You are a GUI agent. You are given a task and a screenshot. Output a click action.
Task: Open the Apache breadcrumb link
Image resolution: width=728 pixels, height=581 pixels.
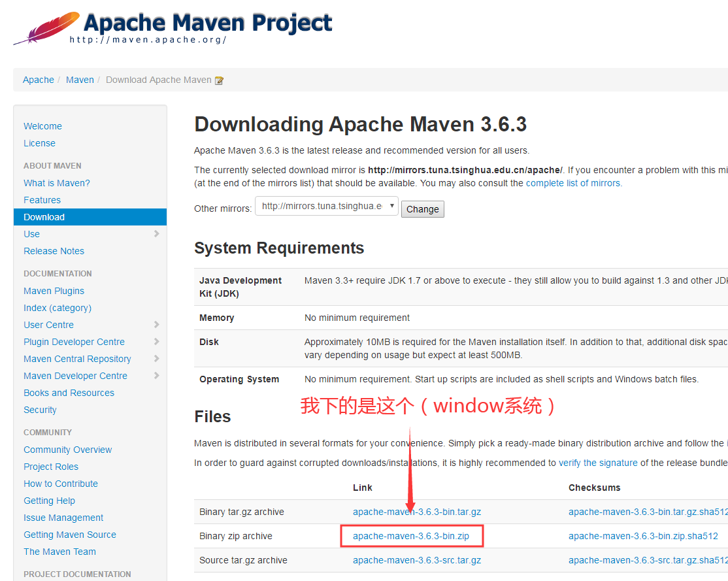[39, 80]
